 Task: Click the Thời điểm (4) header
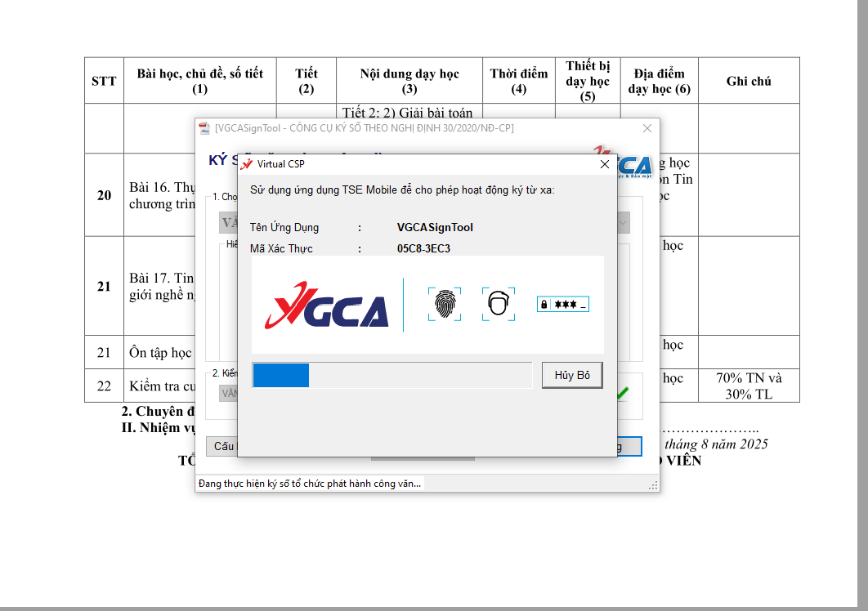519,81
